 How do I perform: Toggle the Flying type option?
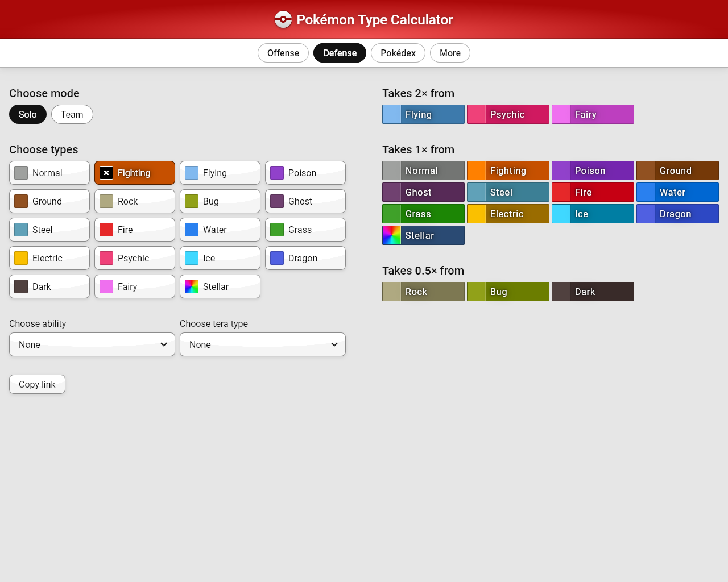[220, 173]
